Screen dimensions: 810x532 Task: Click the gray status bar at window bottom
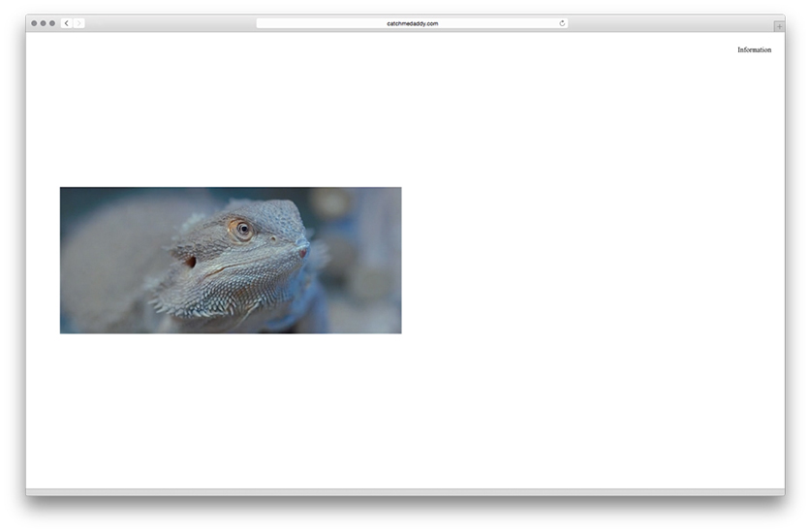(405, 492)
